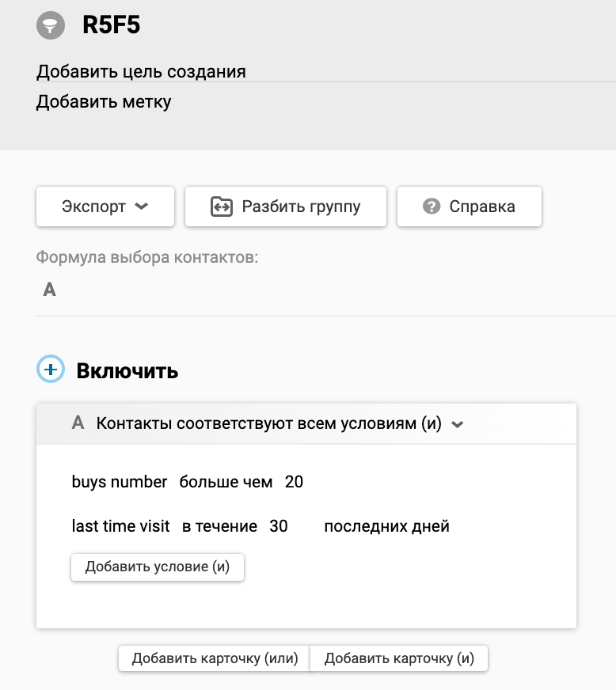Click the blue plus icon beside Включить
Screen dimensions: 616x690
[50, 369]
